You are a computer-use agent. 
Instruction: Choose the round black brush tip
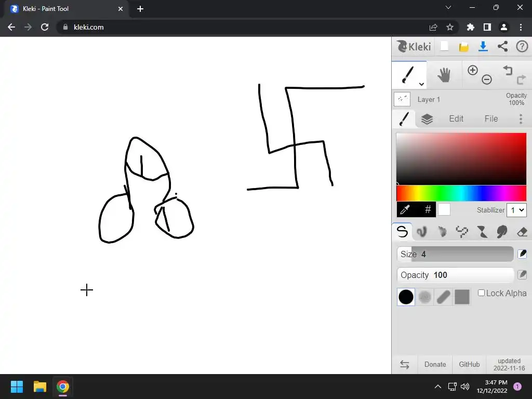[406, 297]
